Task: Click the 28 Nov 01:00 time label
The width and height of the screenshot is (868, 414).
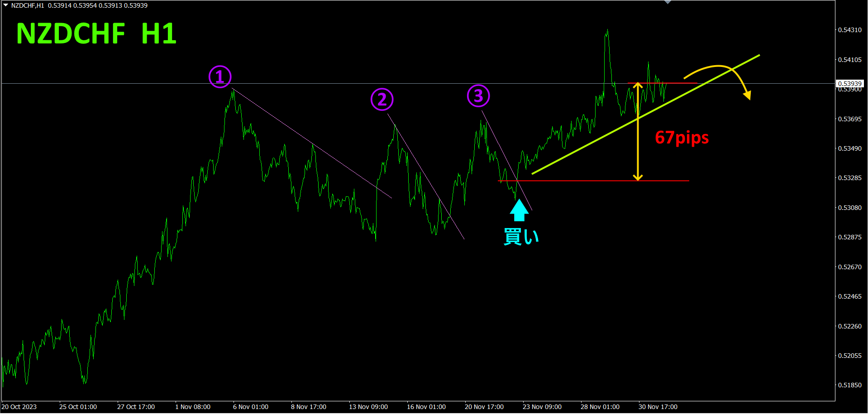Action: pos(600,407)
